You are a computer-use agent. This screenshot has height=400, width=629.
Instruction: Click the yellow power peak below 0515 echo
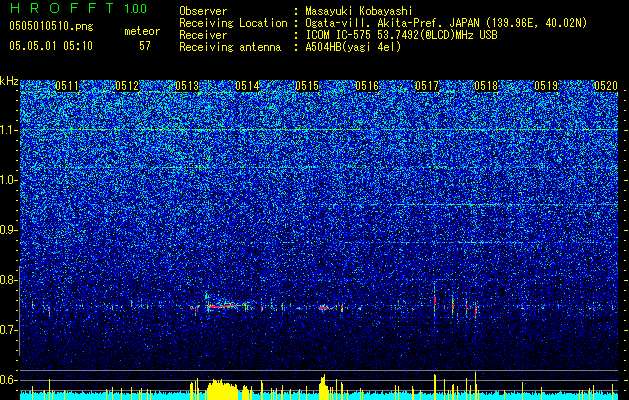pyautogui.click(x=323, y=387)
